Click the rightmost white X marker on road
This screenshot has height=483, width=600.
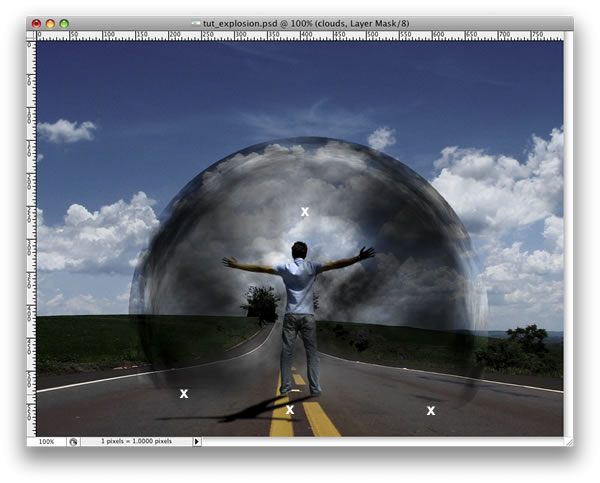tap(431, 411)
